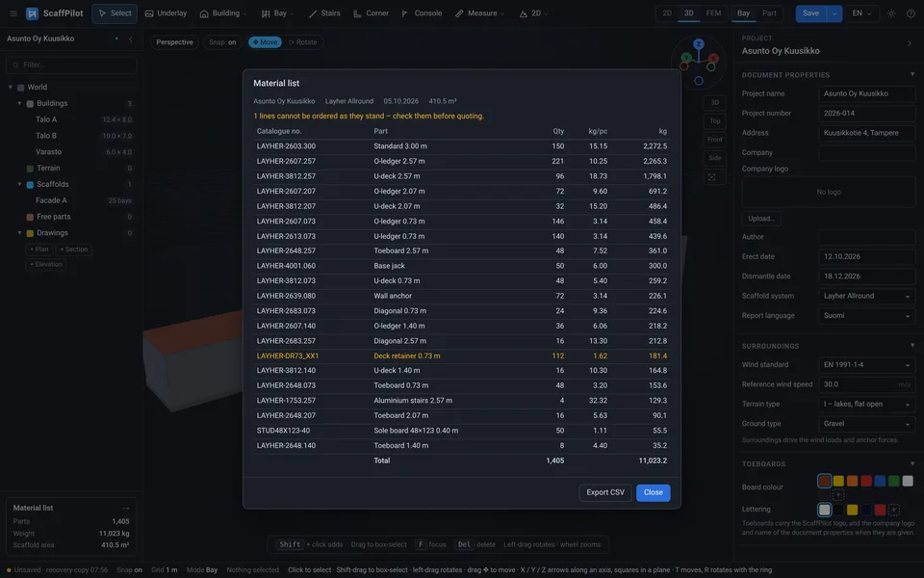This screenshot has width=924, height=578.
Task: Select the blue board colour swatch
Action: point(880,482)
